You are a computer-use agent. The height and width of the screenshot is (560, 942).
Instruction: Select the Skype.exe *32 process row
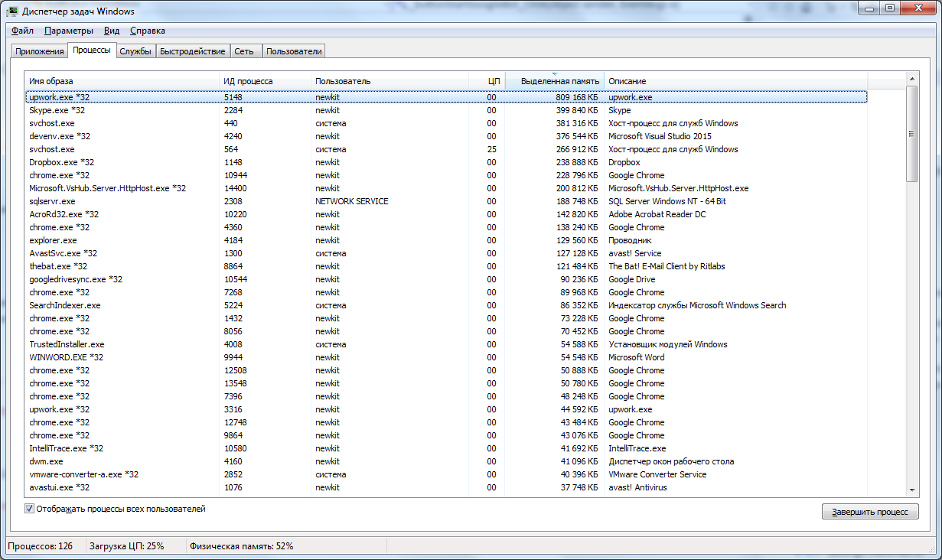click(446, 110)
